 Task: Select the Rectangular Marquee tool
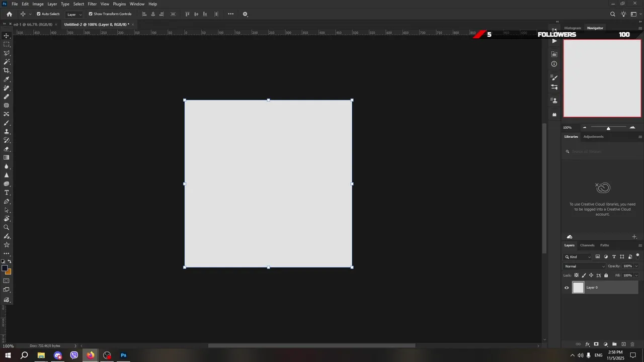[x=7, y=44]
